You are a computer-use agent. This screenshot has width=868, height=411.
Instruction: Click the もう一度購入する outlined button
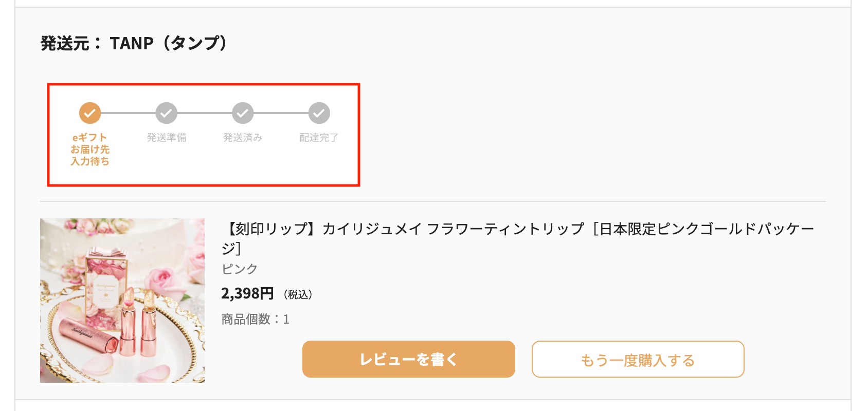(x=638, y=360)
